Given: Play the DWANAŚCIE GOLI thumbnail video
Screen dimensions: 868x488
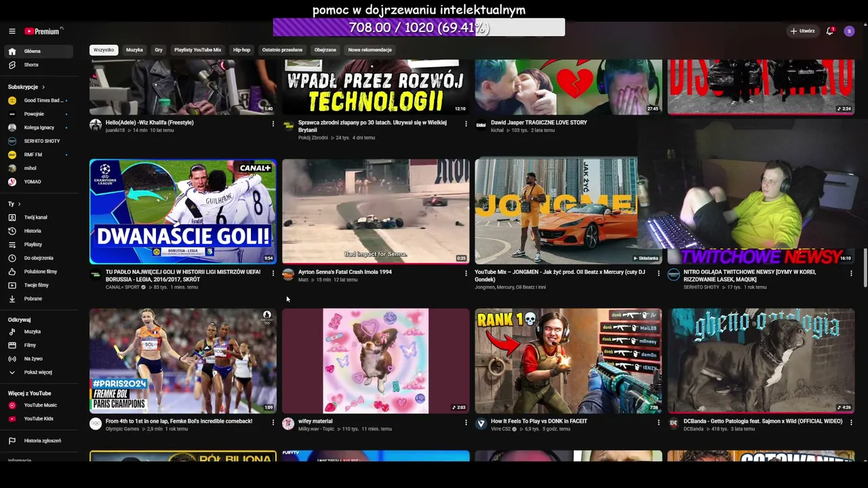Looking at the screenshot, I should click(183, 211).
